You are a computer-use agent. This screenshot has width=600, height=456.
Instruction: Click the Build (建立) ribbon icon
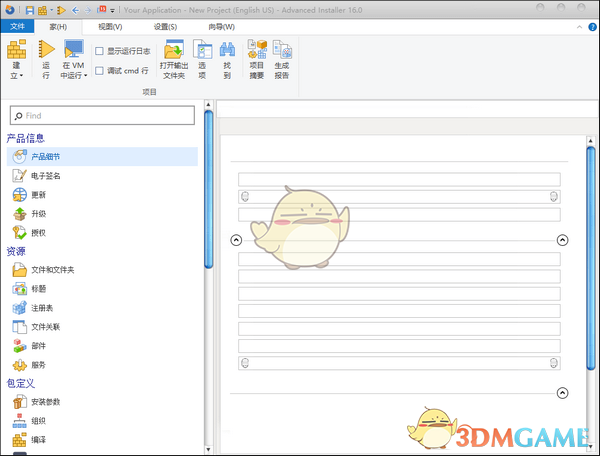[16, 49]
